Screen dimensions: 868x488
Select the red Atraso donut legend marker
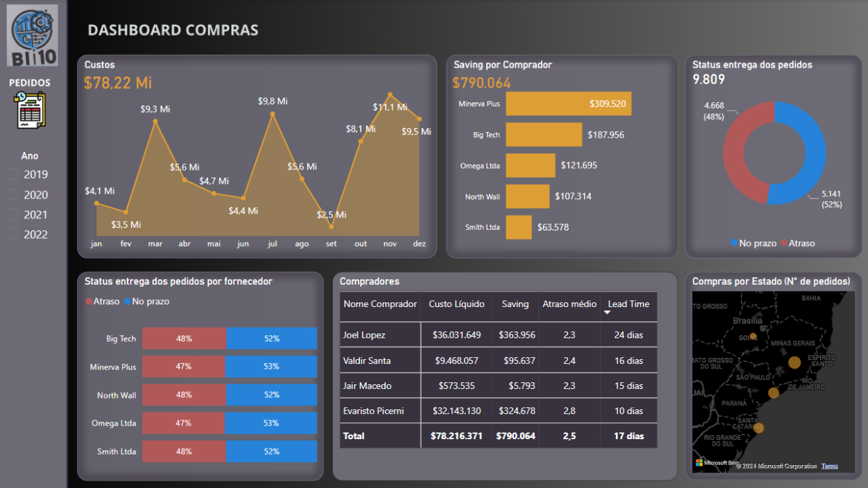784,243
